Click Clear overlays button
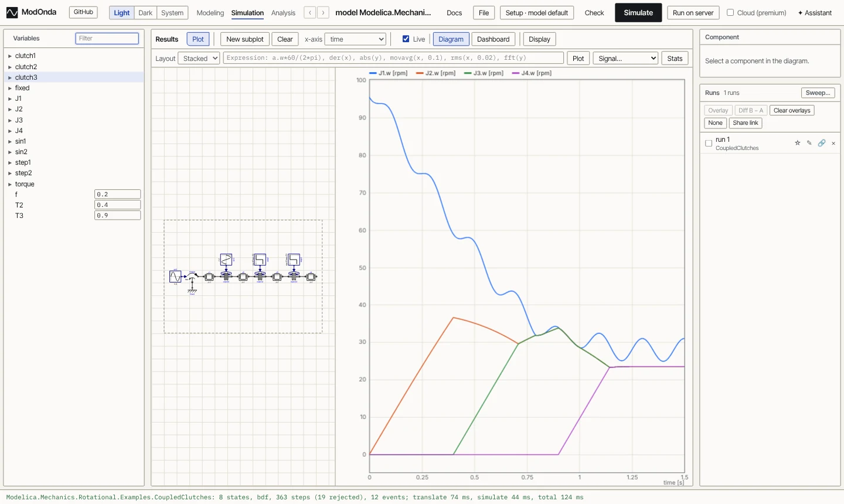This screenshot has height=504, width=844. 792,110
